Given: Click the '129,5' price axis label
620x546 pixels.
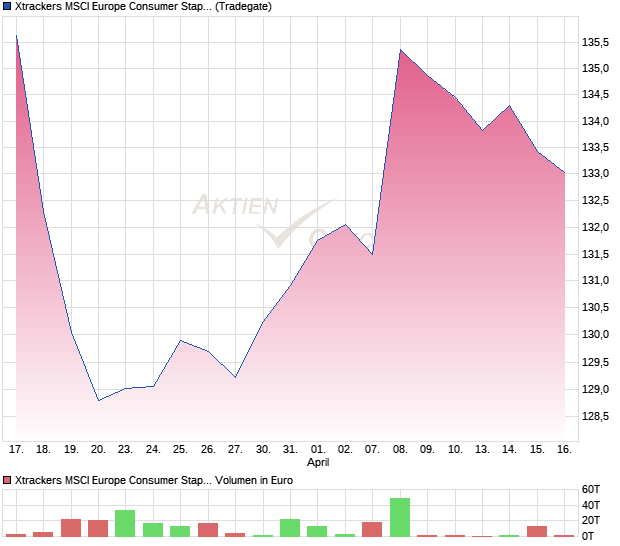Looking at the screenshot, I should (x=595, y=362).
